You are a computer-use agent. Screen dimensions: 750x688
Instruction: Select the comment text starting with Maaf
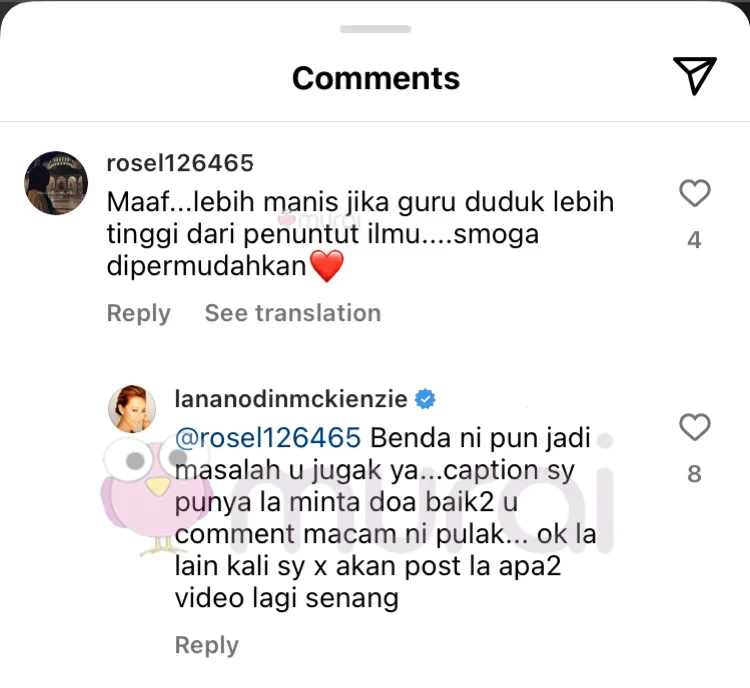tap(360, 234)
